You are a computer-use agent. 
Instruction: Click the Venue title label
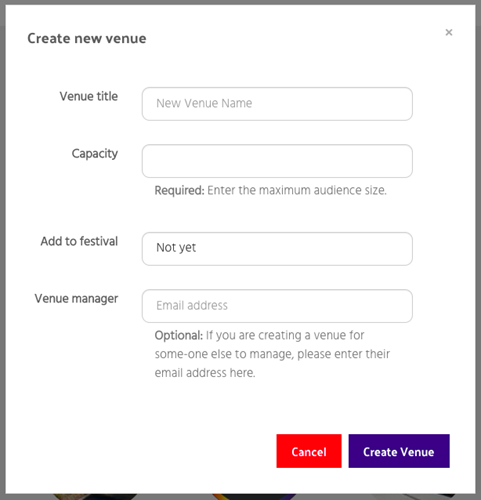click(x=89, y=96)
